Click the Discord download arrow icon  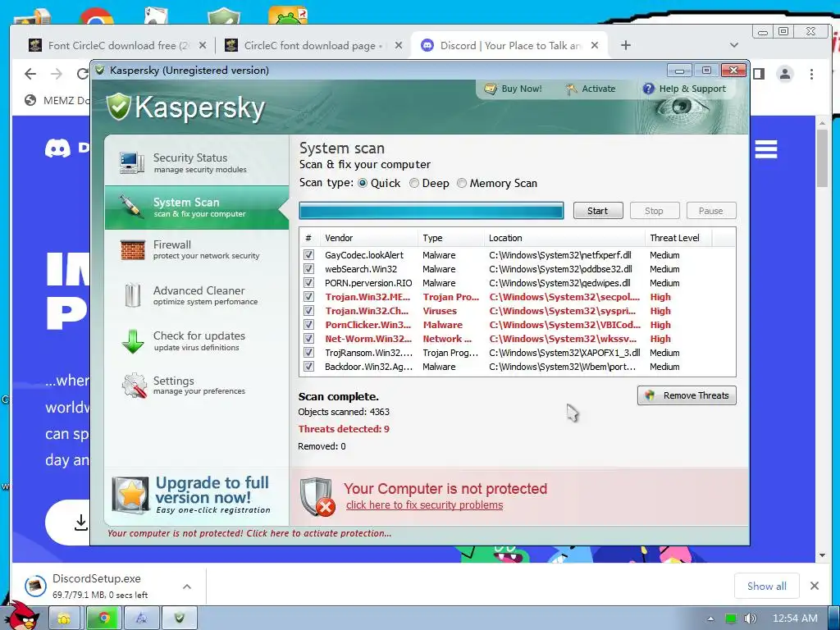pos(81,523)
